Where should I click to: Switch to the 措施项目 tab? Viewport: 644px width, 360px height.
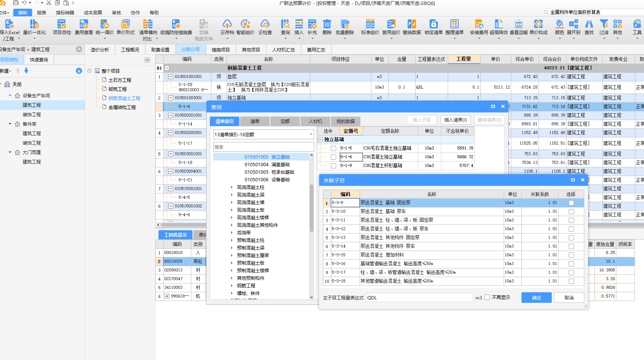220,50
